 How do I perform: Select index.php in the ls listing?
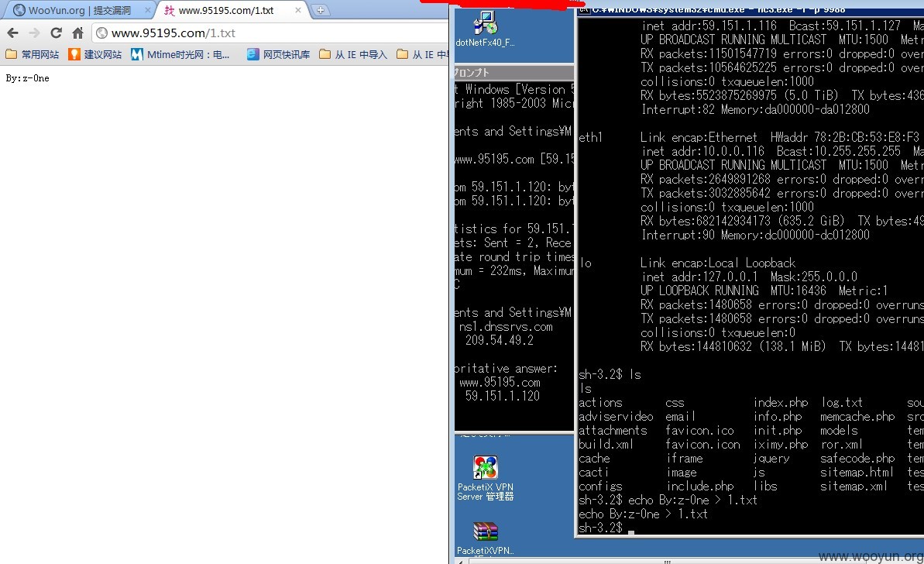click(781, 403)
